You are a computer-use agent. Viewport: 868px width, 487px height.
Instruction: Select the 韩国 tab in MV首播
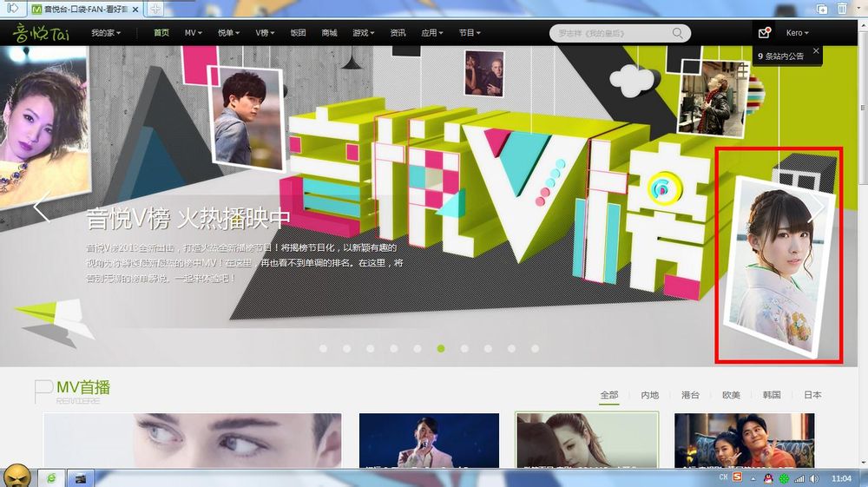tap(772, 395)
